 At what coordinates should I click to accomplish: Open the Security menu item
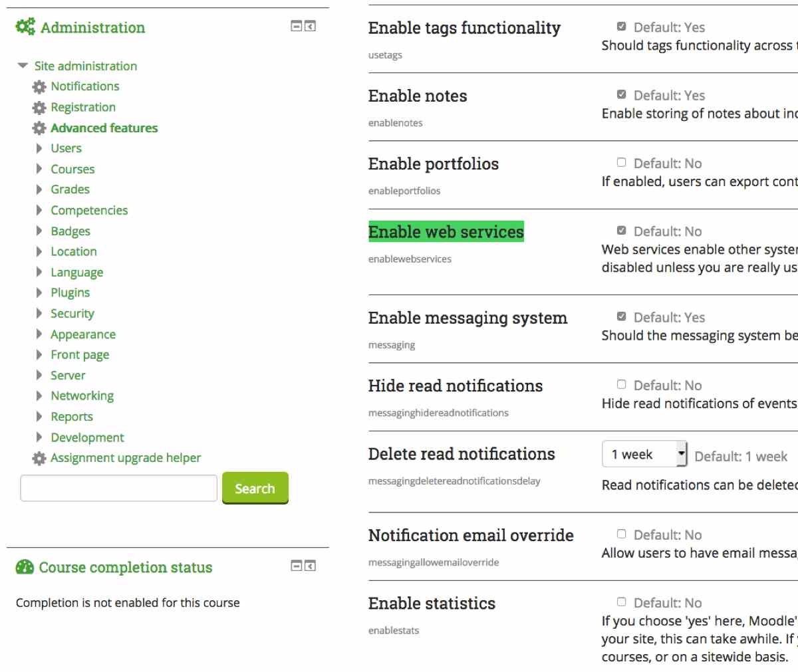pos(72,314)
